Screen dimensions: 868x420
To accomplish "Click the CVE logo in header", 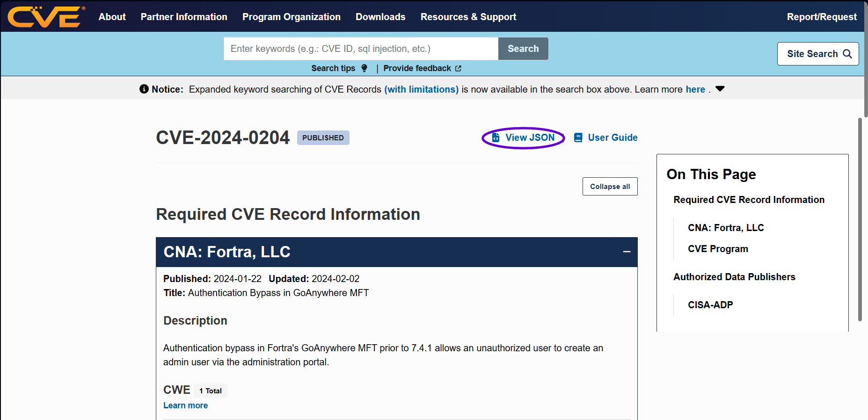I will point(46,17).
